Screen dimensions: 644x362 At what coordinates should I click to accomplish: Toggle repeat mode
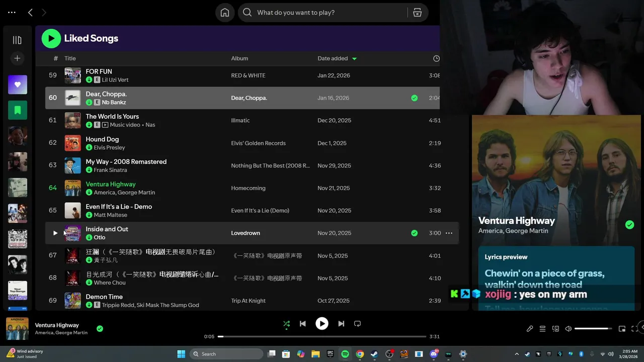tap(358, 324)
